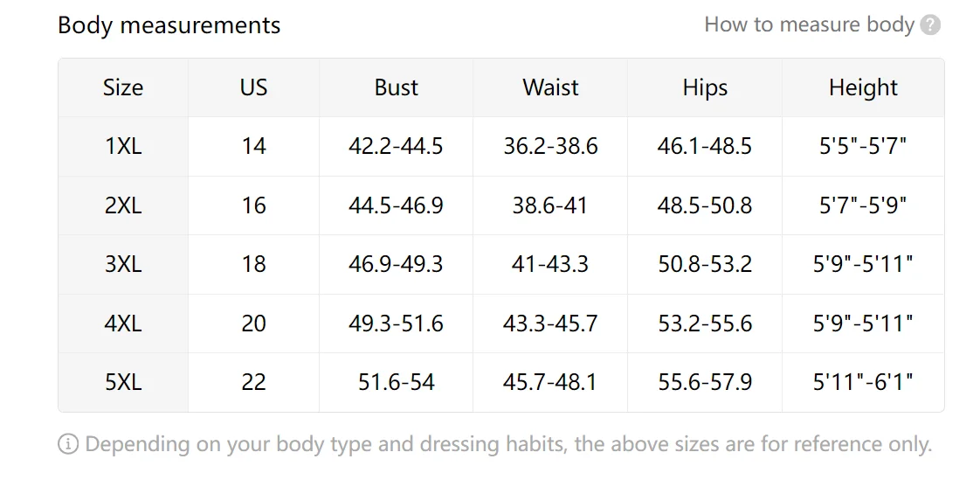Open the 'How to measure body' link
The image size is (980, 487).
(x=809, y=24)
